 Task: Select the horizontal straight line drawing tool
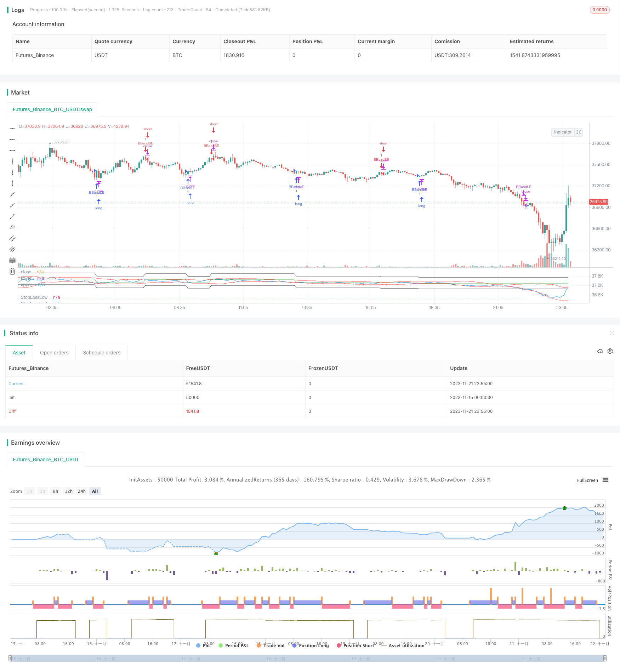[x=12, y=129]
